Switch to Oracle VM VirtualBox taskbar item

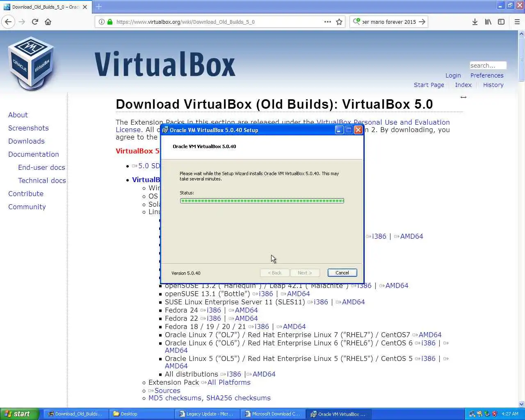(x=338, y=414)
